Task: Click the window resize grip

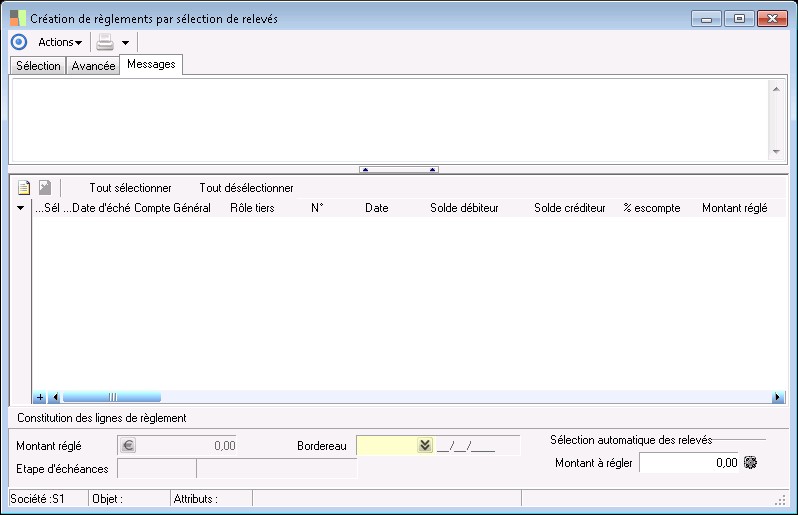Action: pyautogui.click(x=780, y=501)
